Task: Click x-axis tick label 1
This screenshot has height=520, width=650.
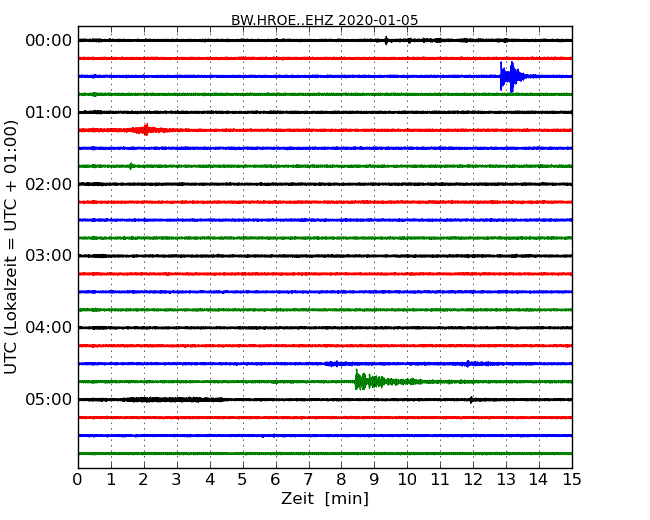Action: click(111, 480)
